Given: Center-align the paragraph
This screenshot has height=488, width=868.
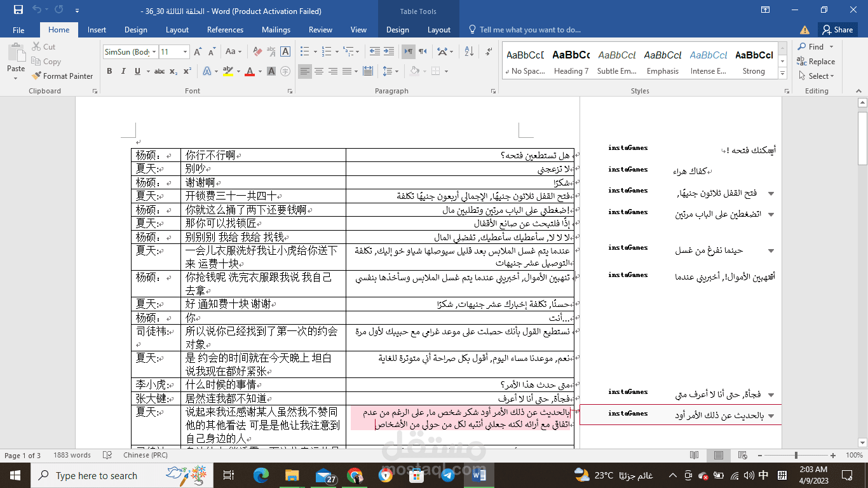Looking at the screenshot, I should [318, 71].
